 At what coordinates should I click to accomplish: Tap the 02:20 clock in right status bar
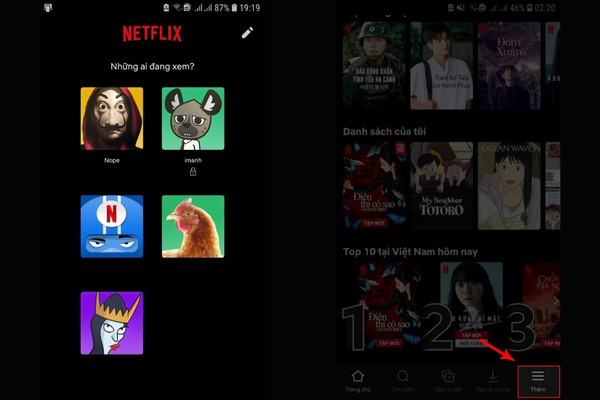pos(545,8)
